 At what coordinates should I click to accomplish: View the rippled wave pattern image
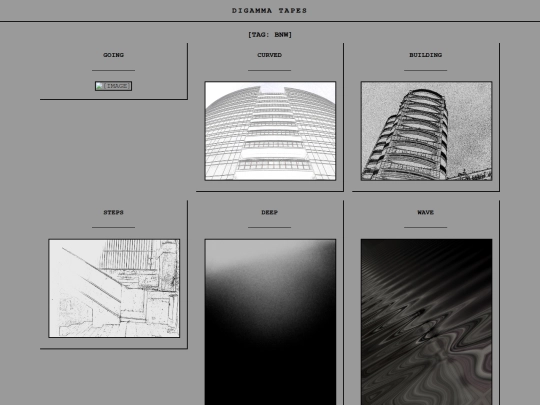click(426, 322)
